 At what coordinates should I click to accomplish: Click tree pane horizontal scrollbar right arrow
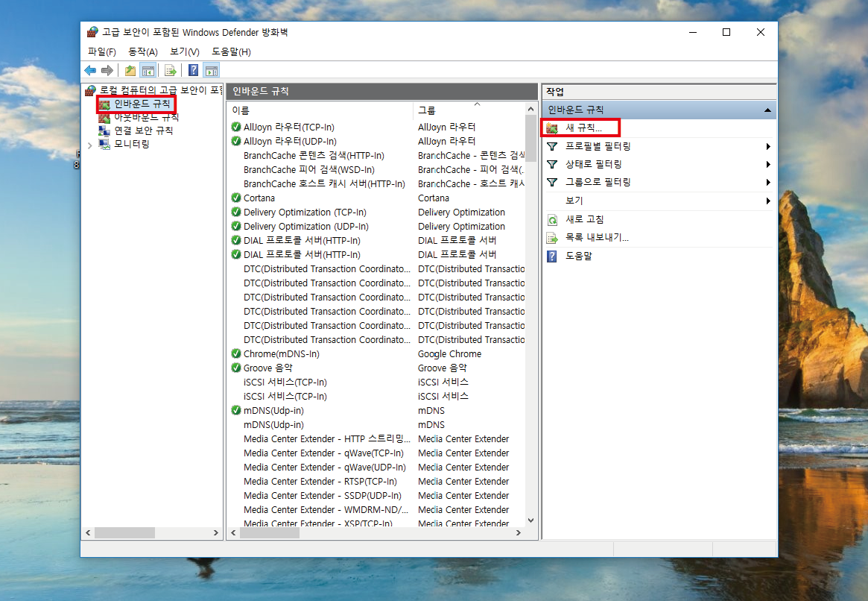[x=216, y=533]
